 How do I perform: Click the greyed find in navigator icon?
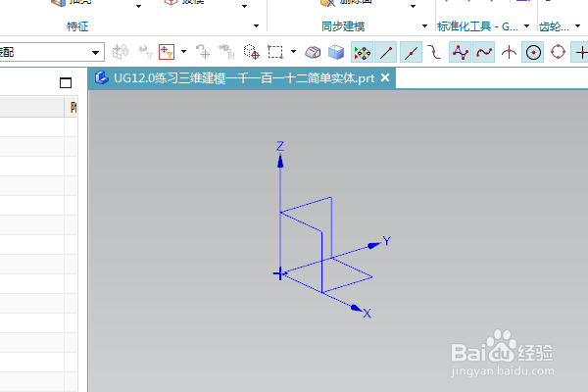click(227, 52)
